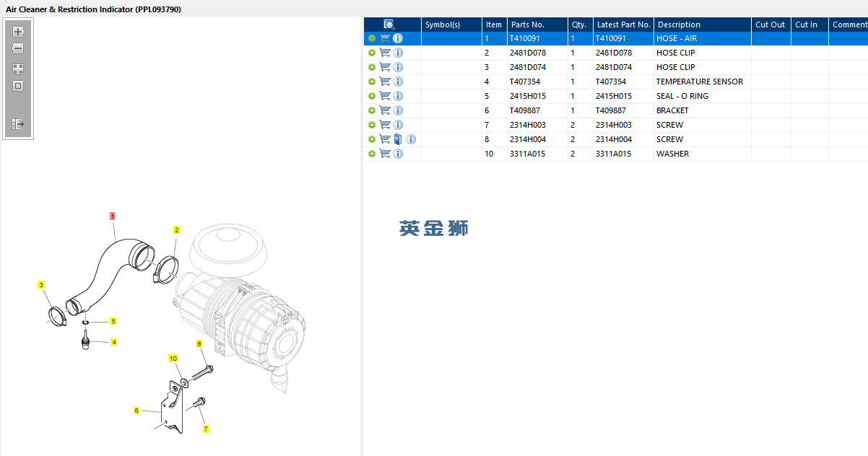Click the Latest Part No. column header
The width and height of the screenshot is (868, 456).
[x=623, y=25]
